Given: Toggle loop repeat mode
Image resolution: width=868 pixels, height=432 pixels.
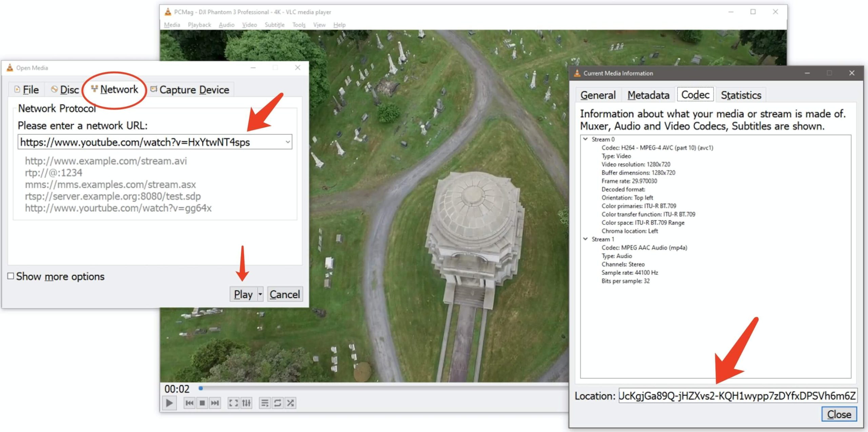Looking at the screenshot, I should (277, 403).
